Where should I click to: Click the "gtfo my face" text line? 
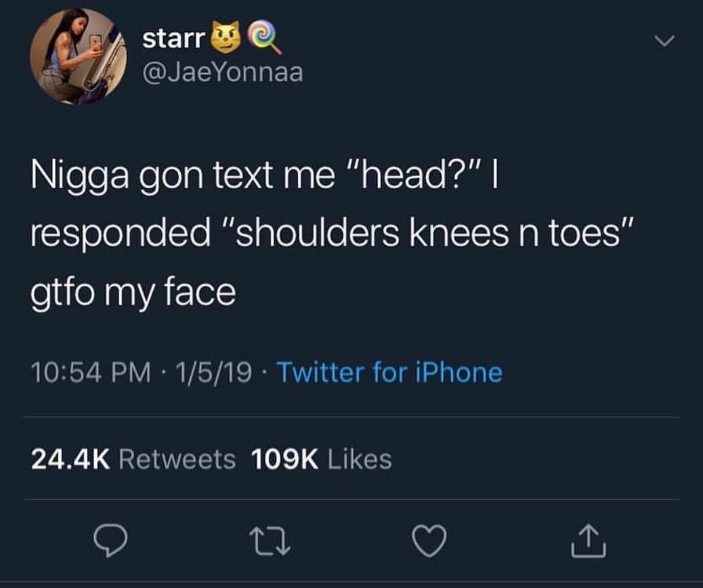click(133, 293)
